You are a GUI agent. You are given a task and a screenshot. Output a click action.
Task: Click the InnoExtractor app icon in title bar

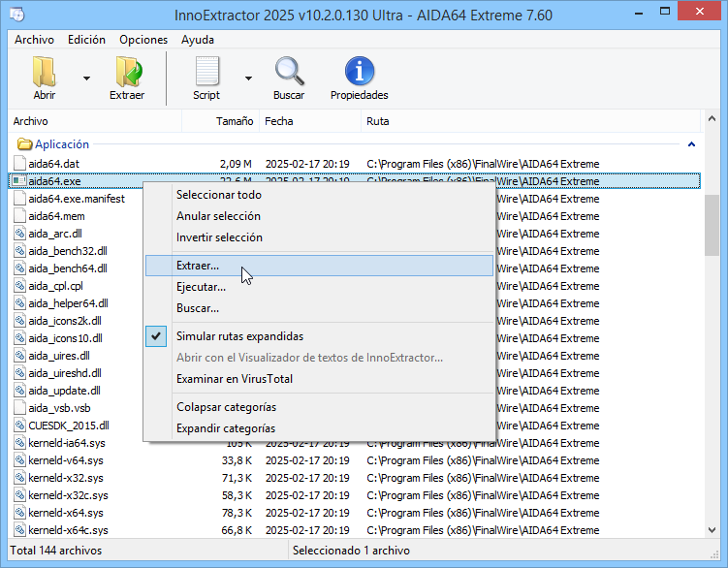[x=17, y=15]
